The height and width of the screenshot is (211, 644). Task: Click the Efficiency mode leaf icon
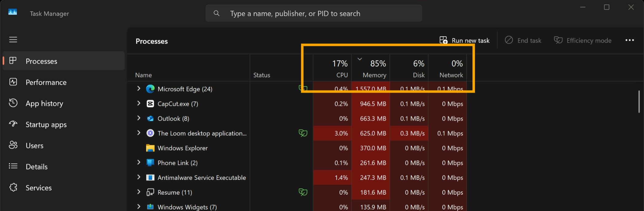(x=558, y=40)
